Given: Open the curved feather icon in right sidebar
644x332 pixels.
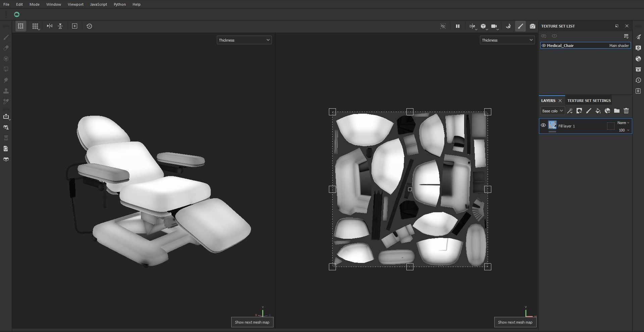Looking at the screenshot, I should [x=638, y=37].
